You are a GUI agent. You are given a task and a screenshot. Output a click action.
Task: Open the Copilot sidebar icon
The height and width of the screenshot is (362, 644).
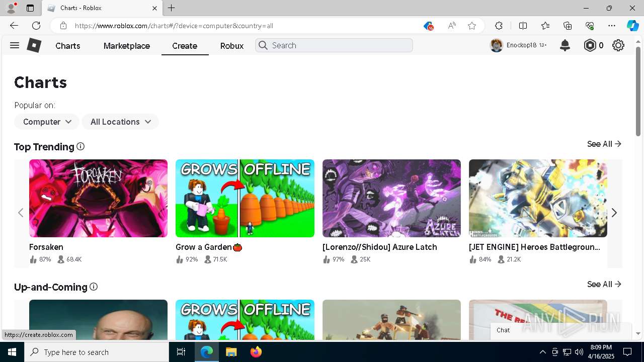(632, 26)
